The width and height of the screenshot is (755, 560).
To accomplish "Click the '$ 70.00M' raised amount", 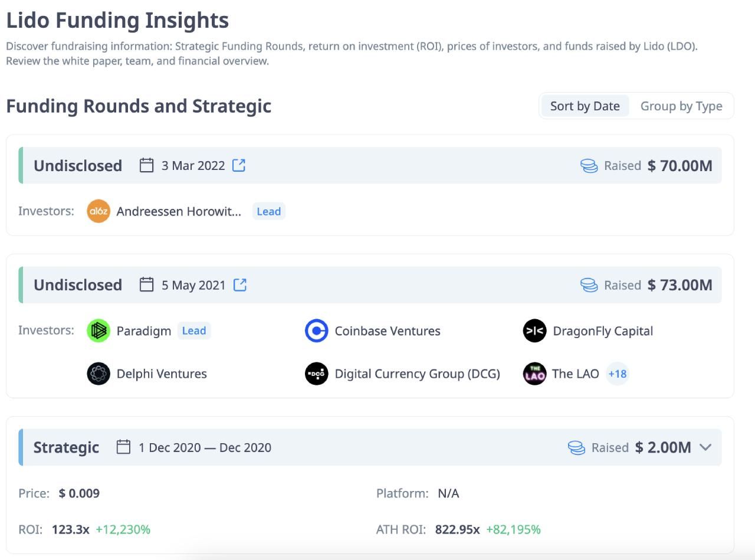I will 680,166.
